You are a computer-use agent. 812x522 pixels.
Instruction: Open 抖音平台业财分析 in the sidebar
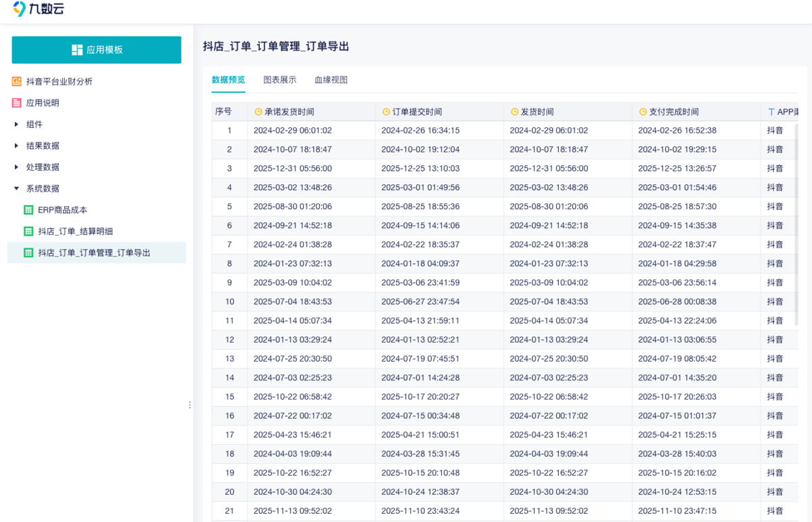pyautogui.click(x=60, y=81)
